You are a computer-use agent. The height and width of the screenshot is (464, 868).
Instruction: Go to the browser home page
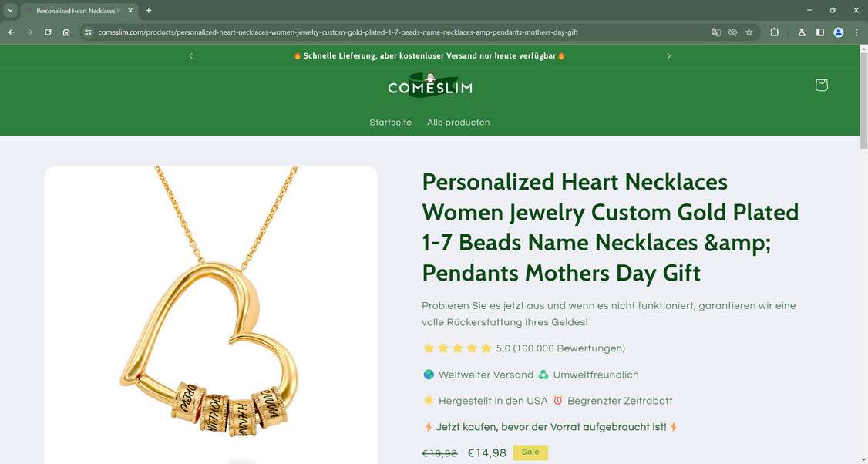(x=66, y=32)
